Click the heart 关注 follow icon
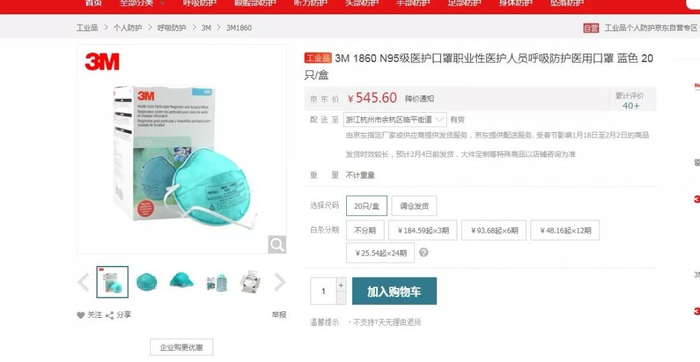The image size is (700, 362). [80, 315]
